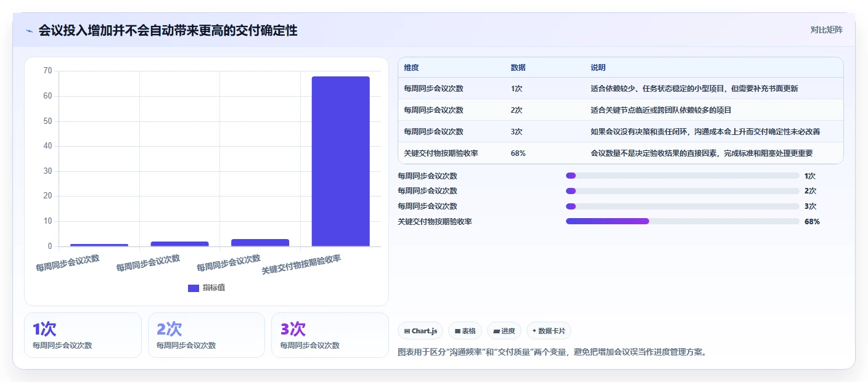This screenshot has width=868, height=382.
Task: Click the 对比矩阵 label in the header
Action: pyautogui.click(x=826, y=30)
